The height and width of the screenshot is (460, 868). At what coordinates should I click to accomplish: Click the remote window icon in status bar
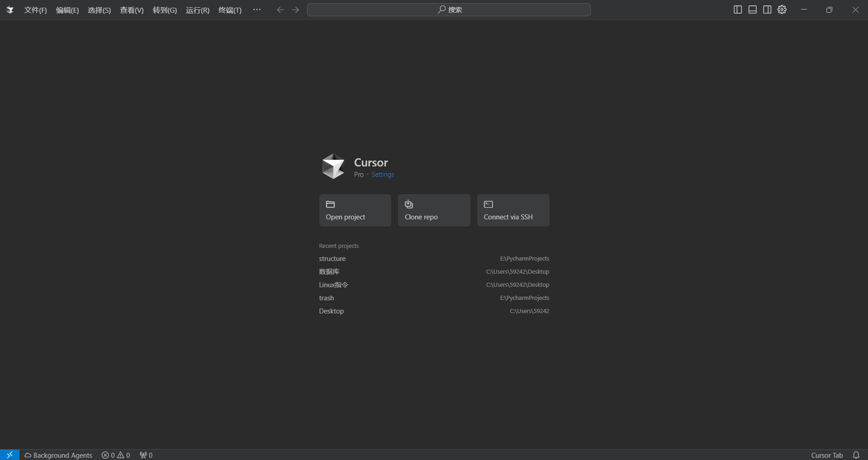tap(9, 455)
